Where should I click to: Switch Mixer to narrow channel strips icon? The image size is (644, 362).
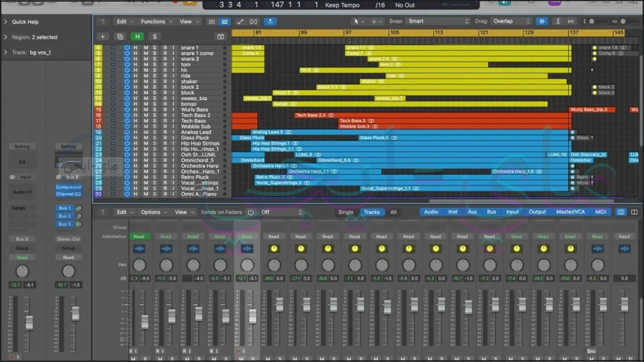pos(621,212)
